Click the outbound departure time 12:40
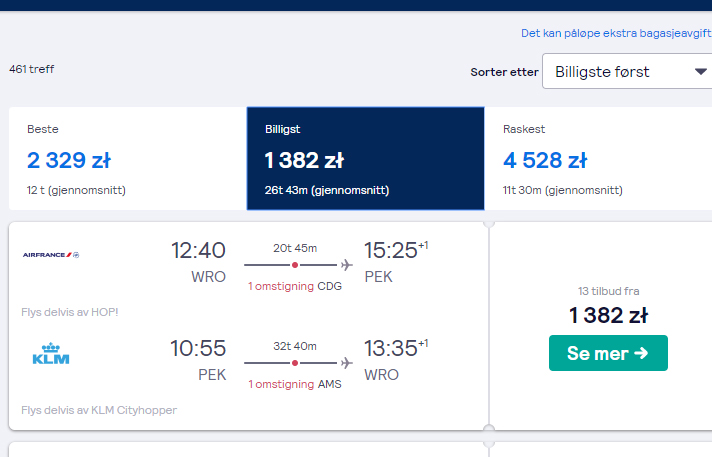 point(198,250)
